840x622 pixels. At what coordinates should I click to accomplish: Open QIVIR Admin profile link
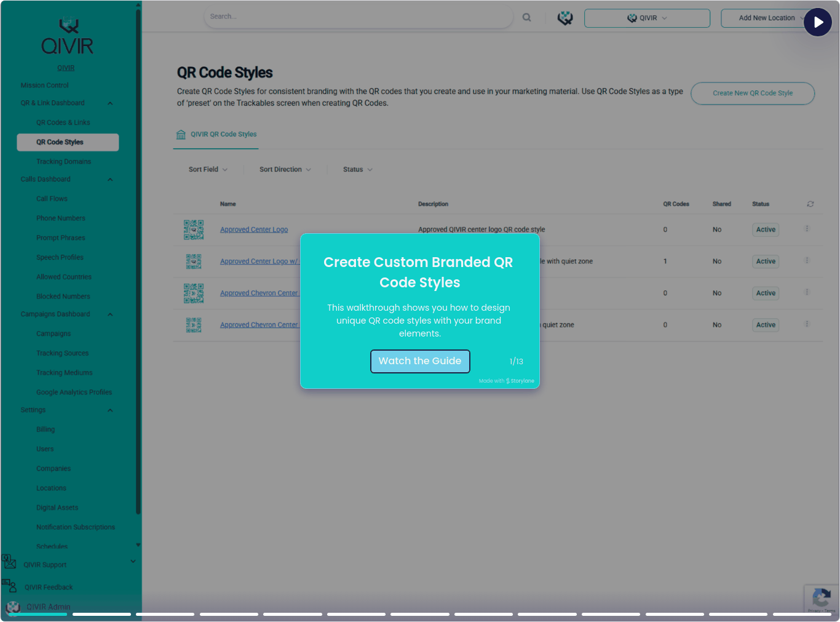pyautogui.click(x=48, y=607)
